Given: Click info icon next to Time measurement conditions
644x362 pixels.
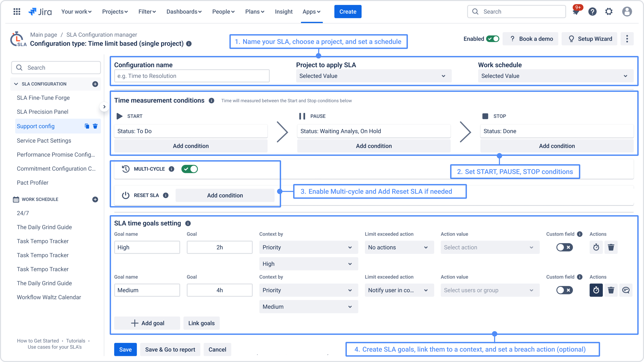Looking at the screenshot, I should point(212,100).
